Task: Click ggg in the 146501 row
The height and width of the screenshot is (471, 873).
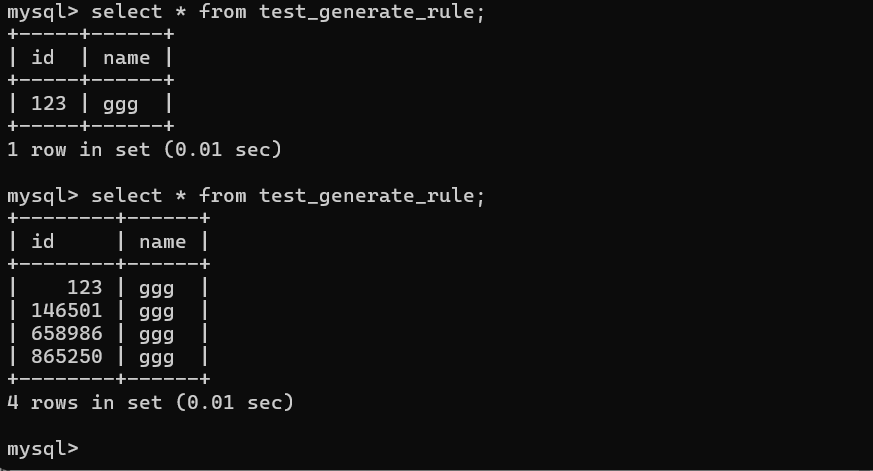Action: (x=156, y=312)
